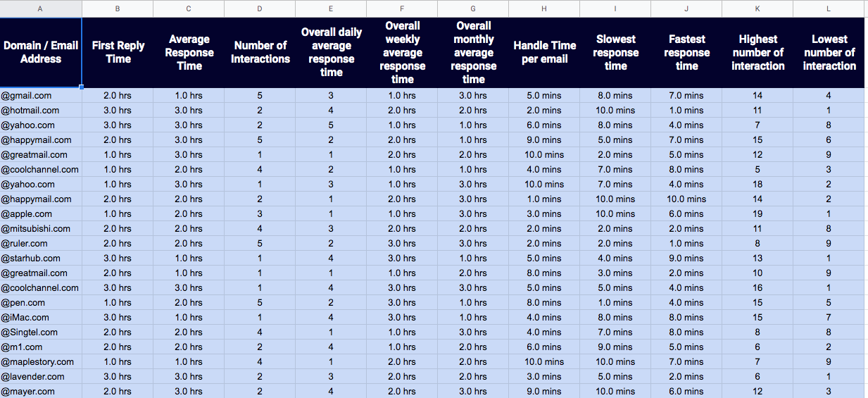Select column J header
Viewport: 868px width, 398px height.
point(686,8)
